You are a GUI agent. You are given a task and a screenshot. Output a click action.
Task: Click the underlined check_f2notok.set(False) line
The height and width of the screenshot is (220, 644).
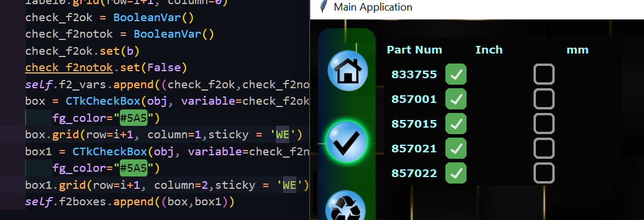tap(106, 68)
